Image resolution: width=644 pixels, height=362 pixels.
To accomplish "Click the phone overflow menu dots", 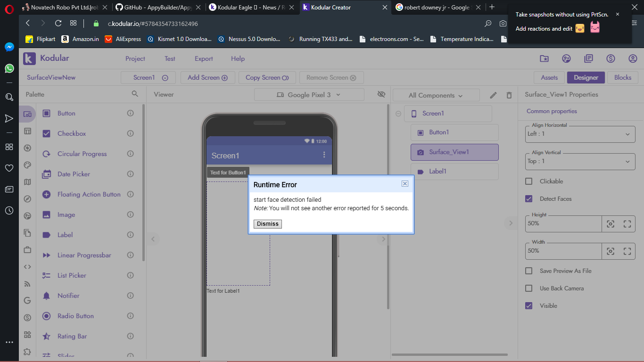I will click(324, 155).
